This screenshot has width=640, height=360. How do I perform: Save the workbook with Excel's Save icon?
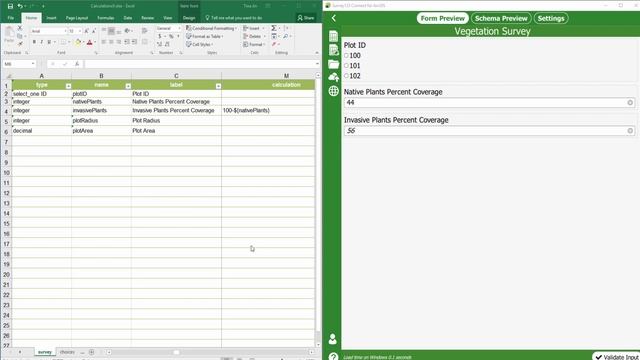point(10,6)
